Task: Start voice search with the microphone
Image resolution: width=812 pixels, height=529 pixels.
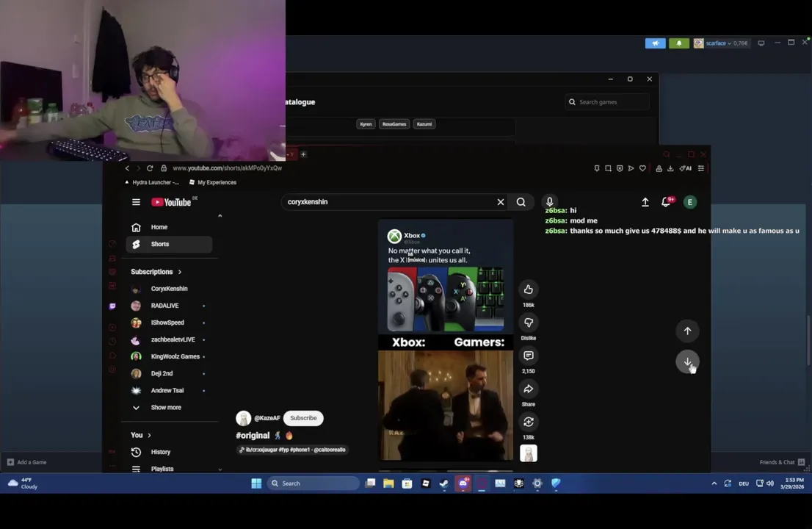Action: pos(549,201)
